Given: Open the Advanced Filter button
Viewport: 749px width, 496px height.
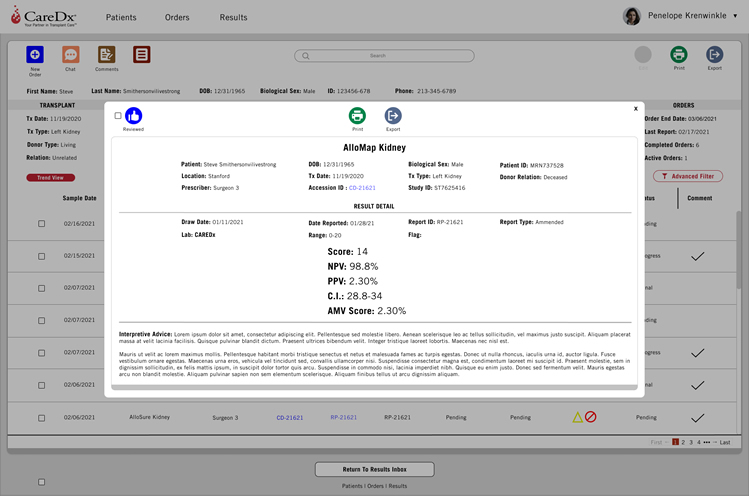Looking at the screenshot, I should click(x=688, y=176).
